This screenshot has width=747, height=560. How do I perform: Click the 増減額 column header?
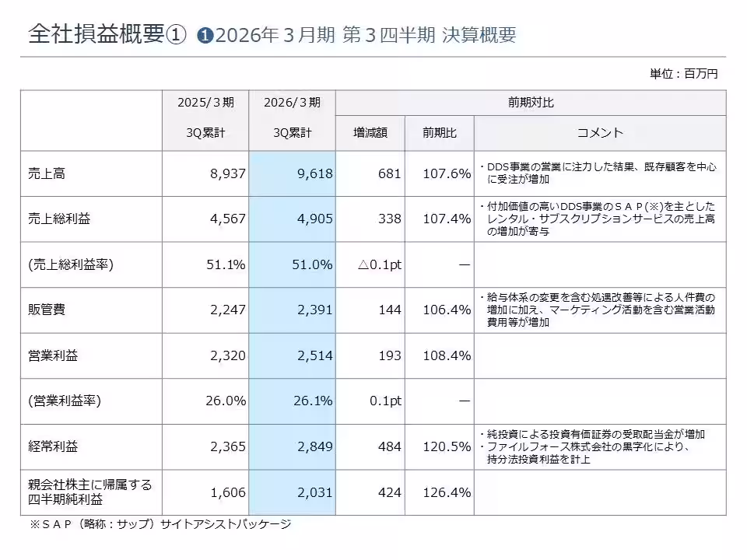370,133
